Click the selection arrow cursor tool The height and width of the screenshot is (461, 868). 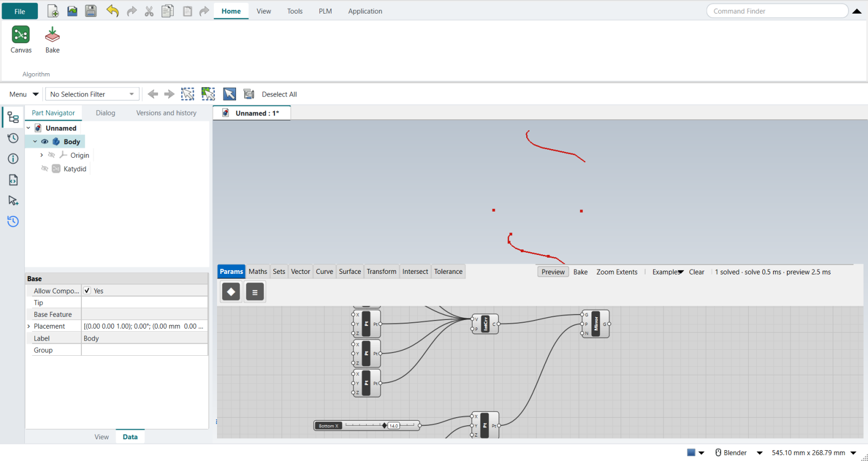(x=229, y=94)
